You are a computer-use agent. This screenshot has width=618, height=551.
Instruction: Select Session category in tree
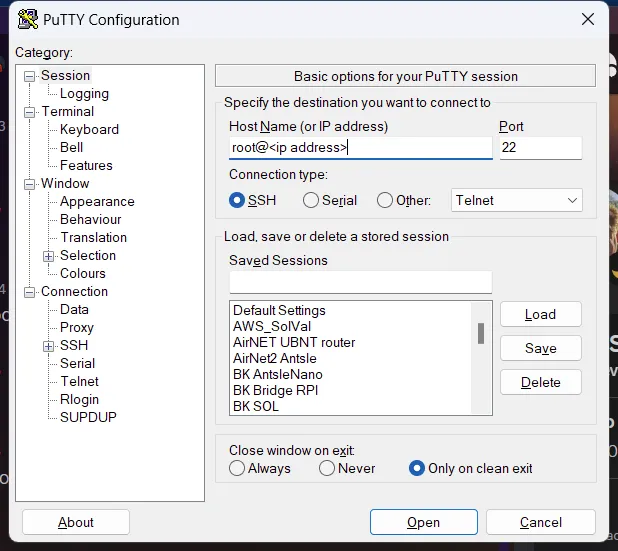click(65, 75)
